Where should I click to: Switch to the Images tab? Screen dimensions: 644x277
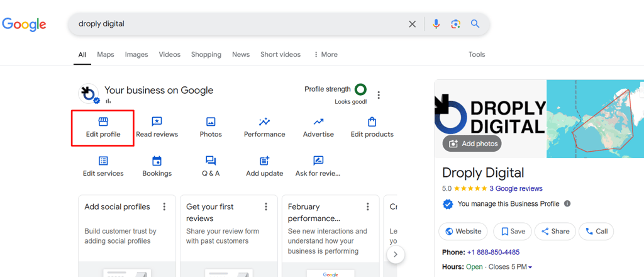click(136, 55)
